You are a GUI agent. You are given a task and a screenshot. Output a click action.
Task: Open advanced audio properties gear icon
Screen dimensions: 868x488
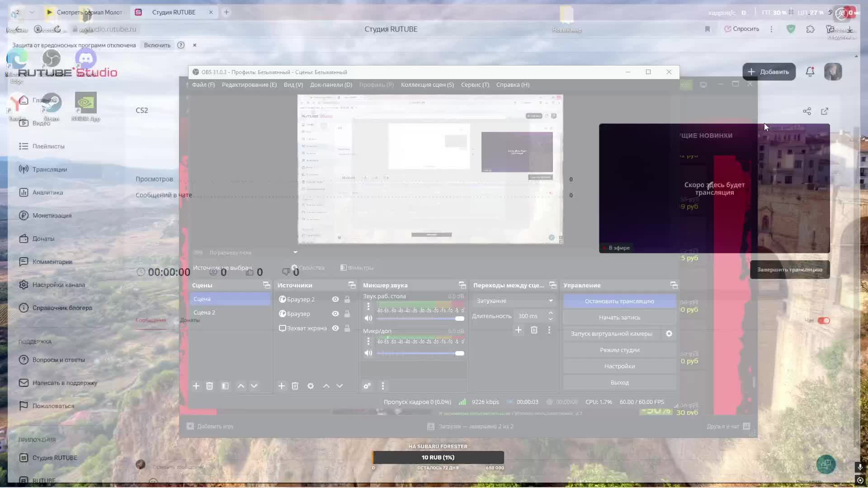tap(367, 386)
